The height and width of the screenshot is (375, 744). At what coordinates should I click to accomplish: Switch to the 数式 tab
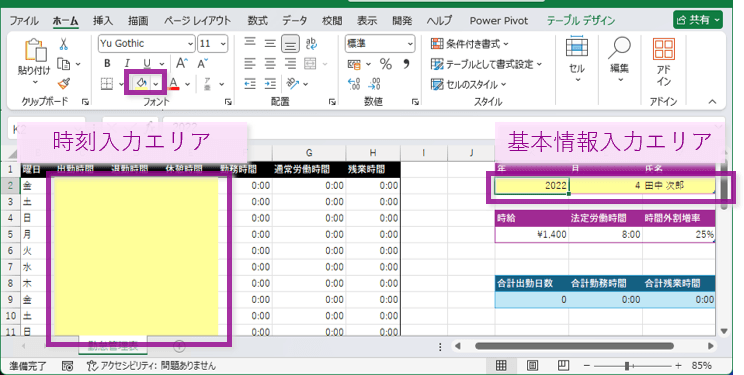click(258, 20)
